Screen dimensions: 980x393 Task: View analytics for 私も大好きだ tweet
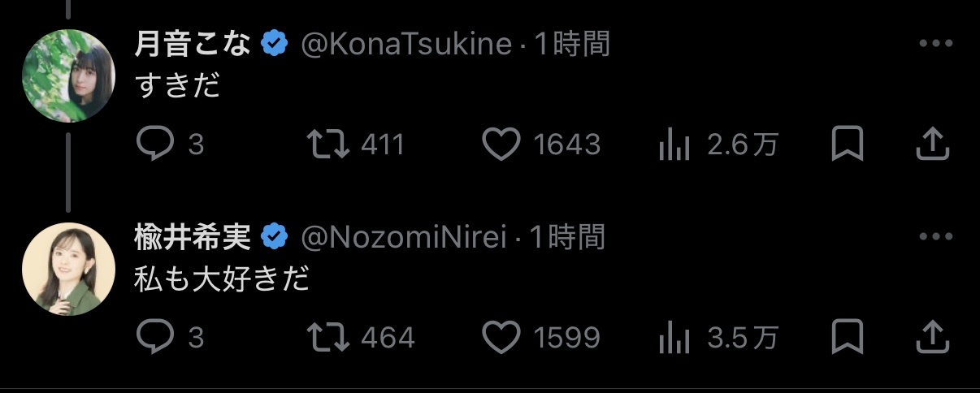[674, 338]
